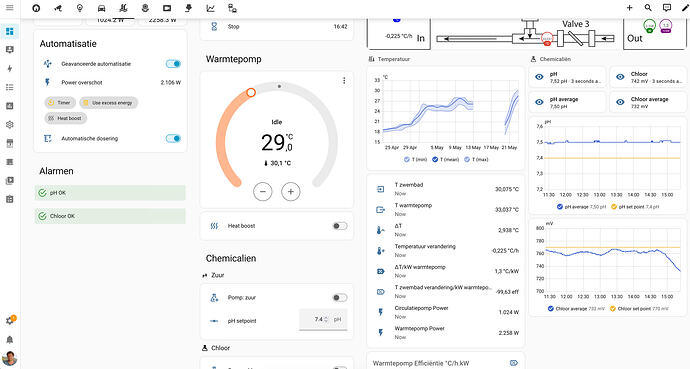The width and height of the screenshot is (690, 369).
Task: Open the Overview dashboard sidebar icon
Action: [x=10, y=31]
